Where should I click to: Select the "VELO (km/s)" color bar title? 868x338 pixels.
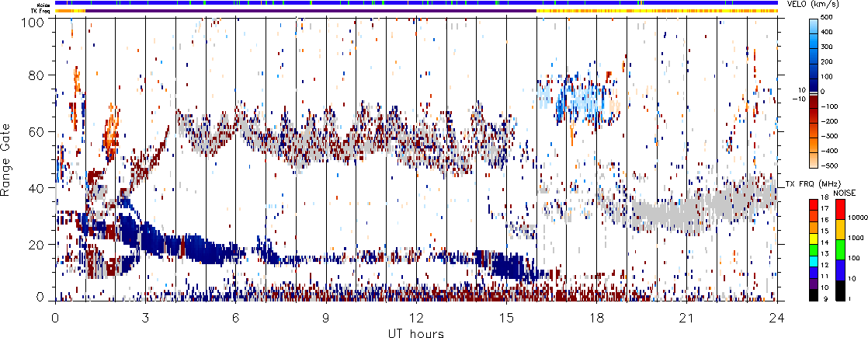[x=813, y=5]
